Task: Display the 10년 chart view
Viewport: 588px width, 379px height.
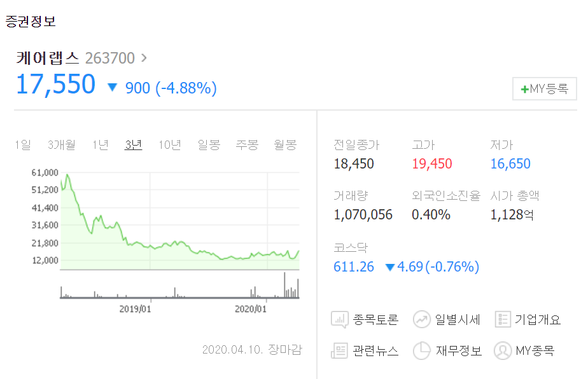Action: (171, 145)
